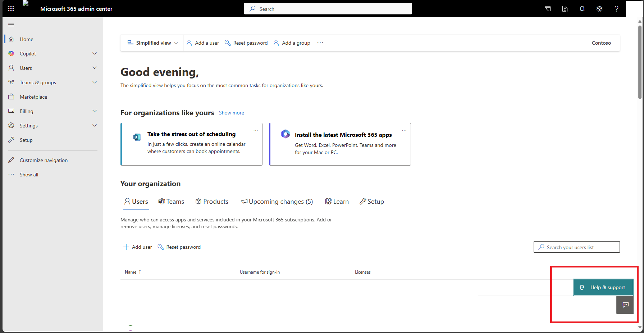Viewport: 644px width, 333px height.
Task: Open more actions ellipsis after Add a group
Action: (x=320, y=43)
